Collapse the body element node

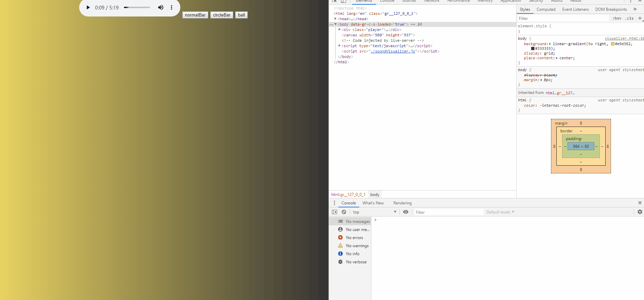coord(335,24)
